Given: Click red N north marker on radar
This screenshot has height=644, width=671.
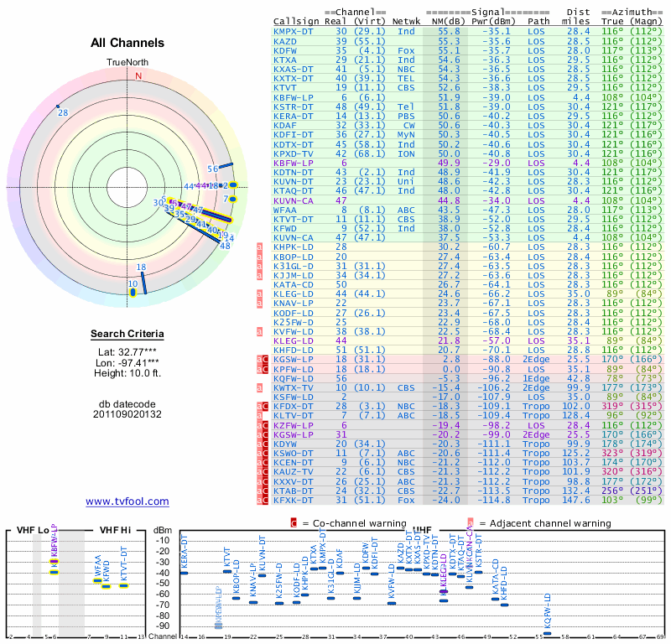Looking at the screenshot, I should [138, 75].
